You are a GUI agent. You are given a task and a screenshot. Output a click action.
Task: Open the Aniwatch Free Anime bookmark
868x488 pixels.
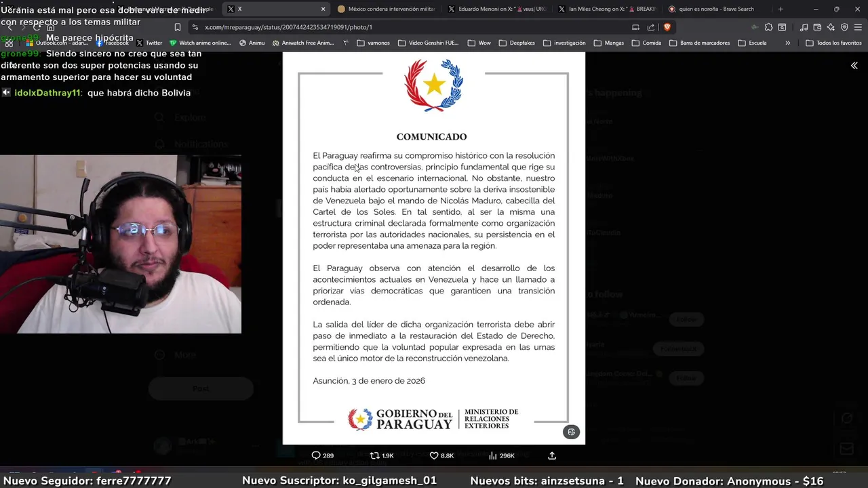[303, 43]
